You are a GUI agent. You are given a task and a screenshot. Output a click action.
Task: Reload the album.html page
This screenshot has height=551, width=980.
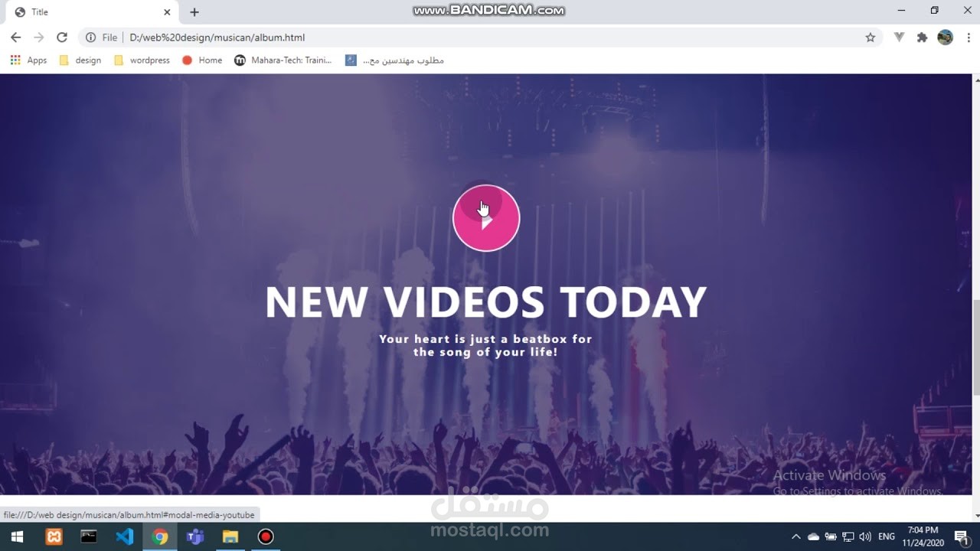(x=62, y=37)
